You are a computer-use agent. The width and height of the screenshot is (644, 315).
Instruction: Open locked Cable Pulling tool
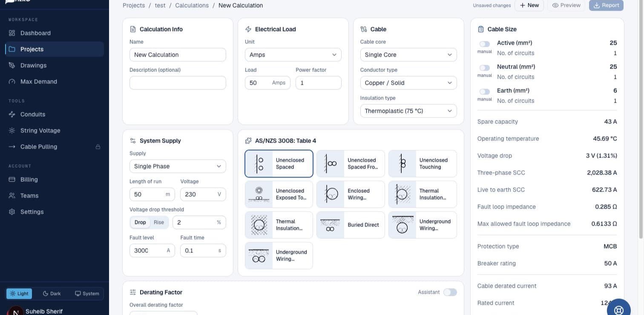tap(55, 146)
